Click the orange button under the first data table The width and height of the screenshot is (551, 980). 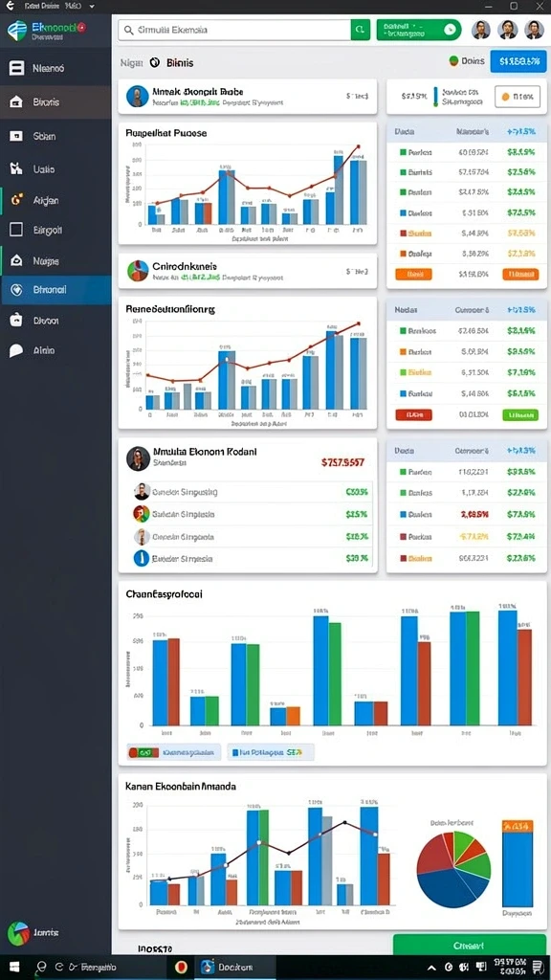point(414,274)
